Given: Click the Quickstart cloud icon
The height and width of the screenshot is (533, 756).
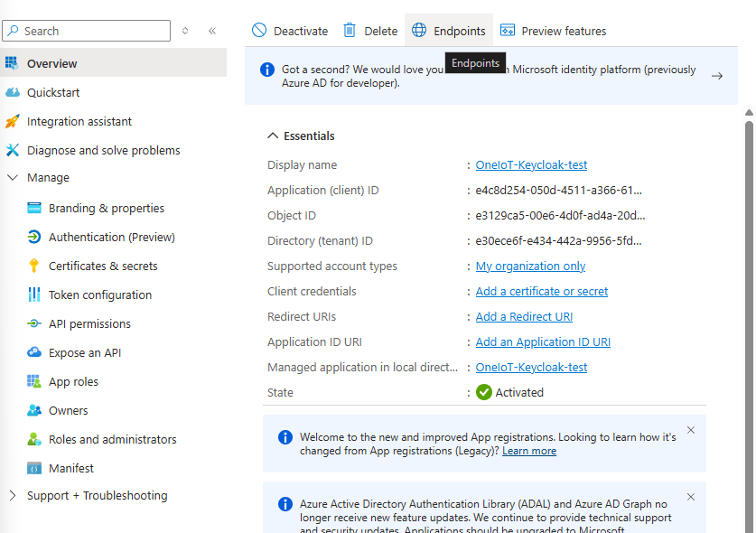Looking at the screenshot, I should 13,92.
